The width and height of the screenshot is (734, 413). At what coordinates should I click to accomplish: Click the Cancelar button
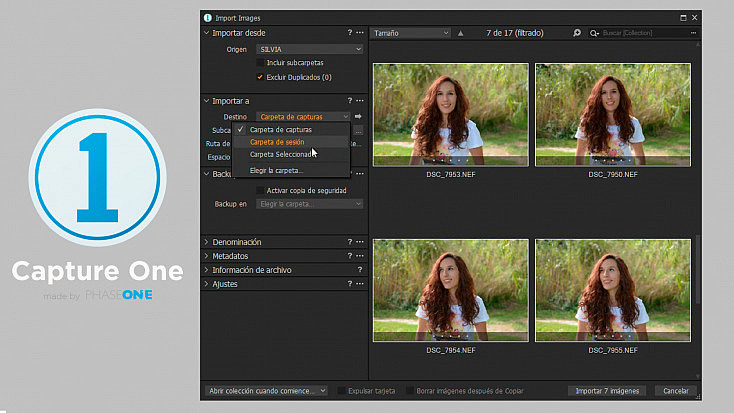pos(675,391)
